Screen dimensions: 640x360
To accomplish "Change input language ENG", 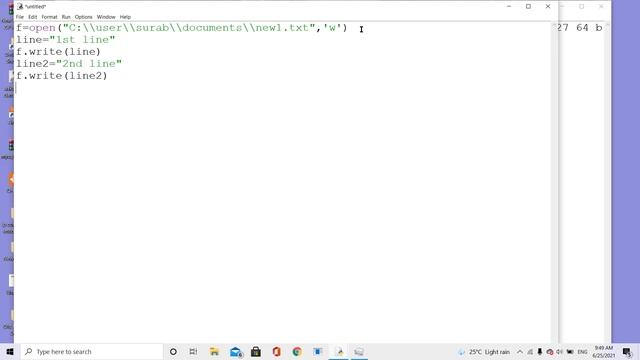I will (582, 351).
